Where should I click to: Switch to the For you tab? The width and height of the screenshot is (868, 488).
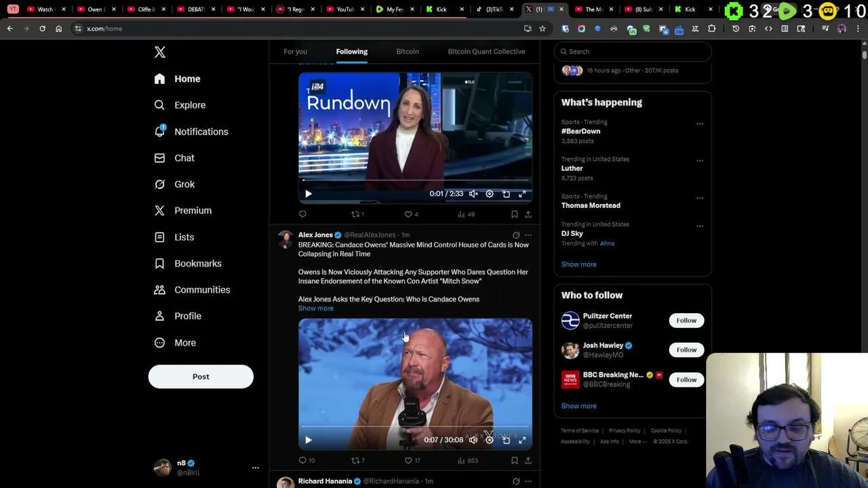point(295,52)
